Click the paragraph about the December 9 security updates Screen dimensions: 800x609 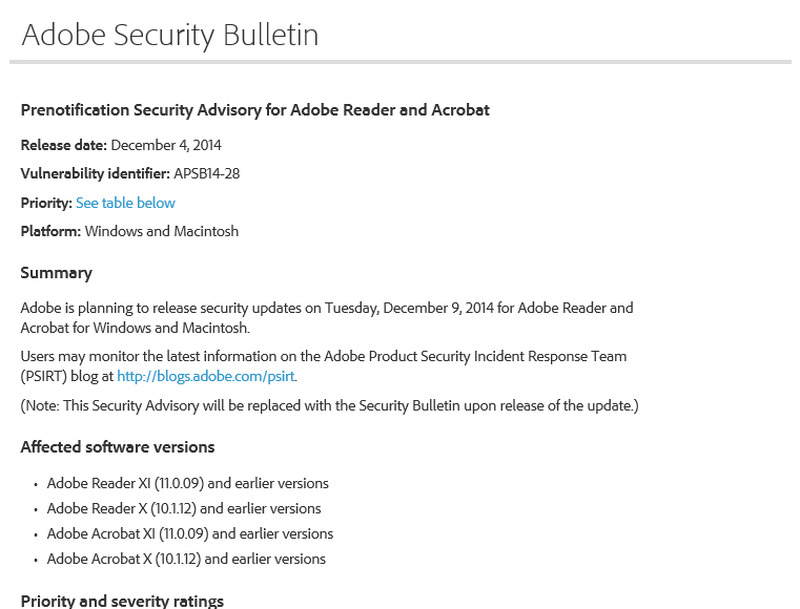327,317
